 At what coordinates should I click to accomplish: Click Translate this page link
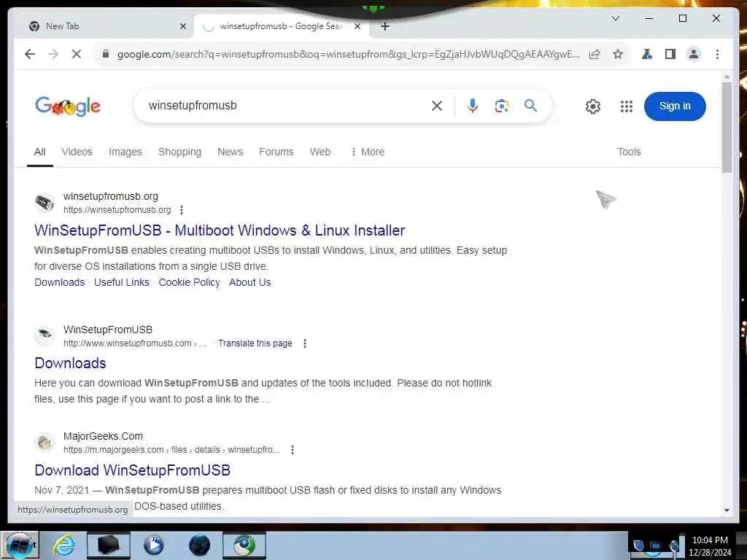(255, 343)
